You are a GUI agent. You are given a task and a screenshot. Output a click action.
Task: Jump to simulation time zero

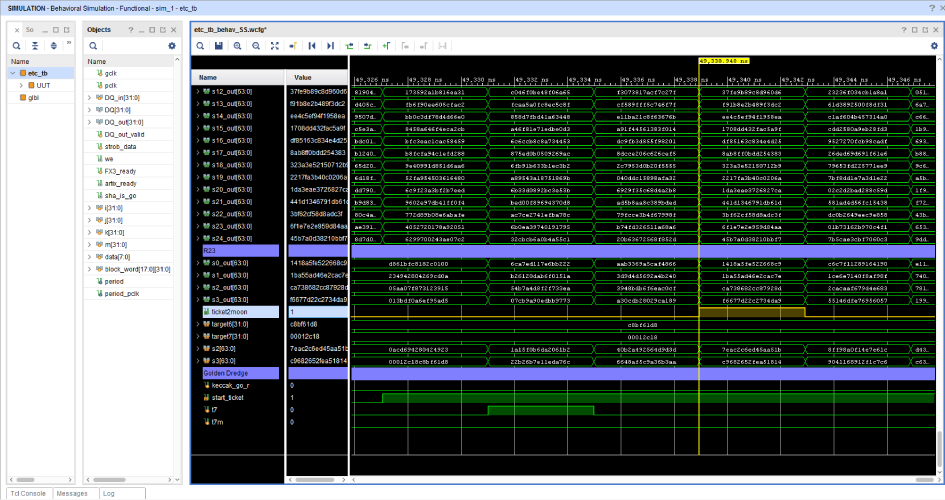(312, 46)
